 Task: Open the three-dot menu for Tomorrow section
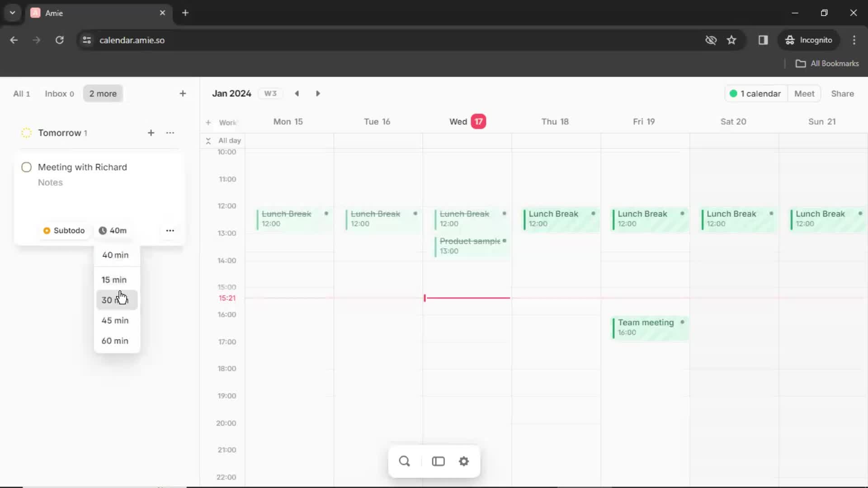170,133
